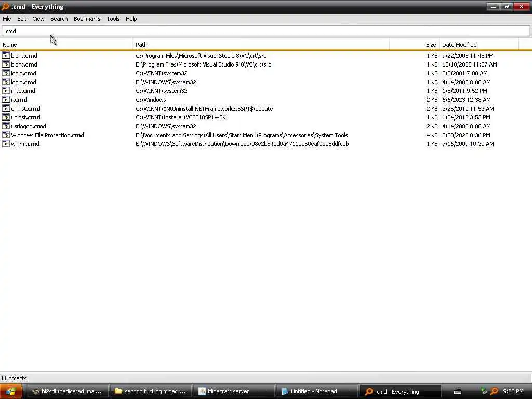Screen dimensions: 532x399
Task: Open the Bookmarks menu
Action: point(87,19)
